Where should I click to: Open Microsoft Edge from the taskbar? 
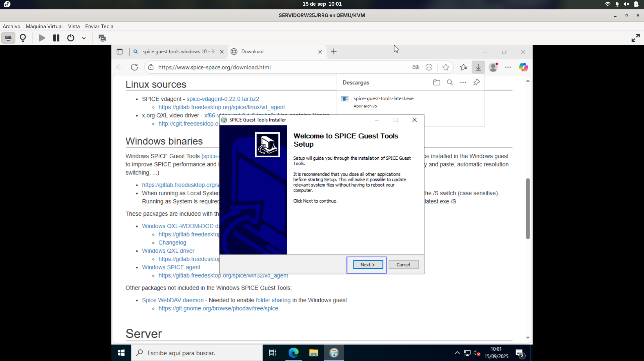[x=293, y=353]
